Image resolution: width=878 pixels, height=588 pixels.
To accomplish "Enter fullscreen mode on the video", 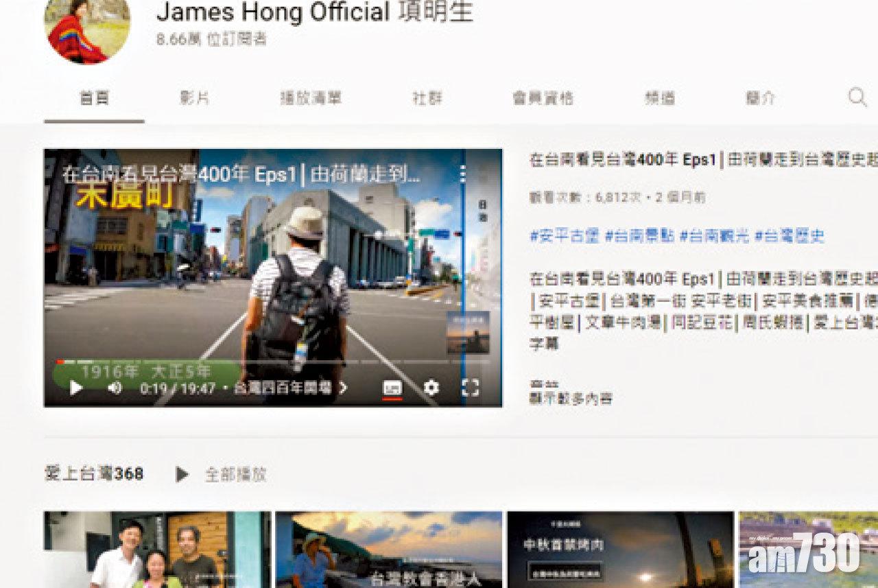I will click(470, 388).
